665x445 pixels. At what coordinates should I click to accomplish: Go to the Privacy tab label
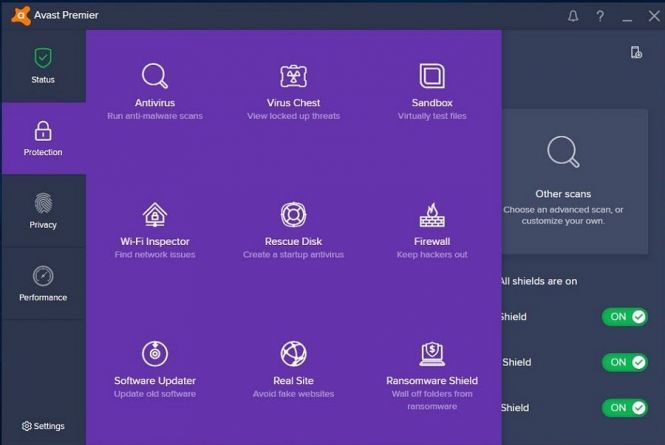coord(43,225)
